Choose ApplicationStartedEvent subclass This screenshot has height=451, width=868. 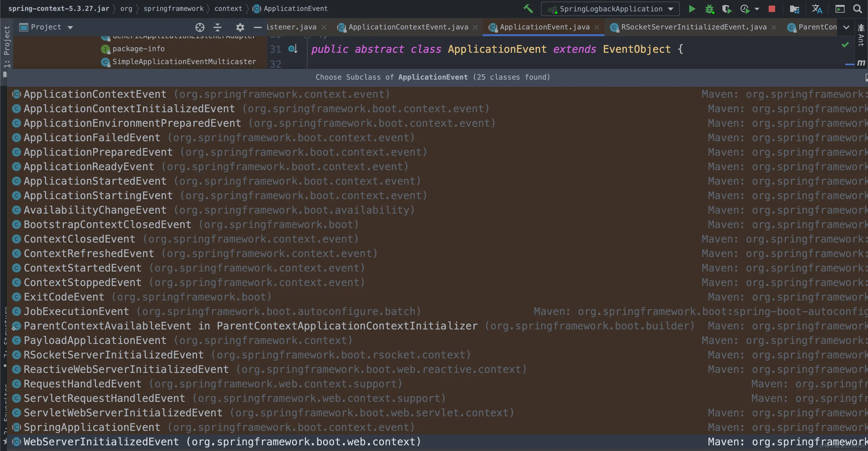pos(437,181)
